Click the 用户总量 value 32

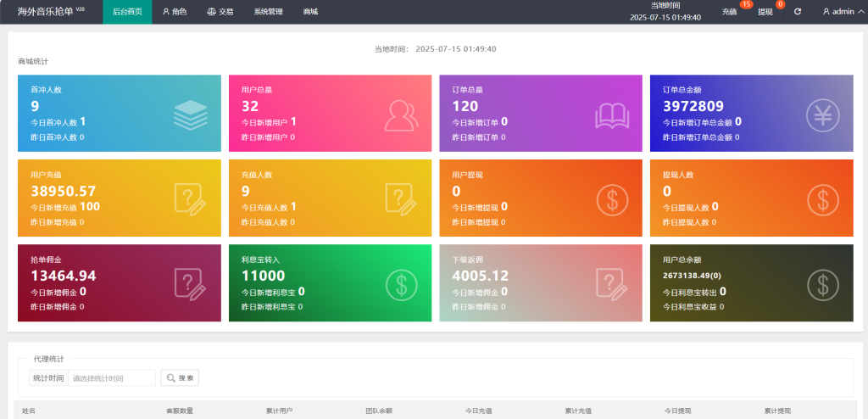250,106
